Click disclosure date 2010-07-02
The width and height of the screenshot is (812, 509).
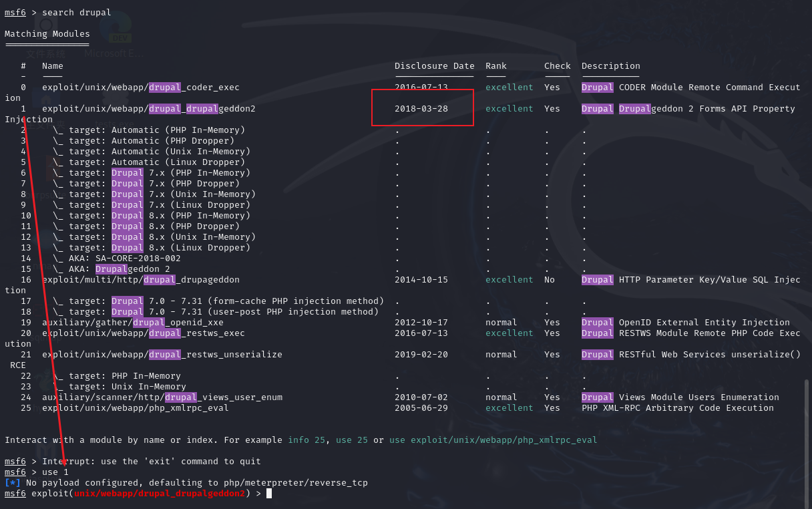pos(421,397)
